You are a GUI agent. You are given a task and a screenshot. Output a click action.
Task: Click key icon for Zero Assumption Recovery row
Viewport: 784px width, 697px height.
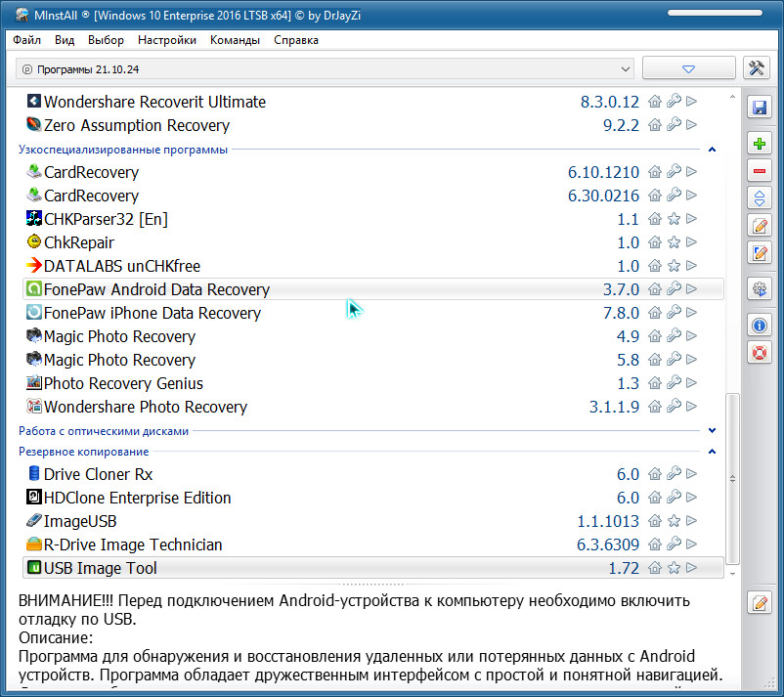(674, 125)
